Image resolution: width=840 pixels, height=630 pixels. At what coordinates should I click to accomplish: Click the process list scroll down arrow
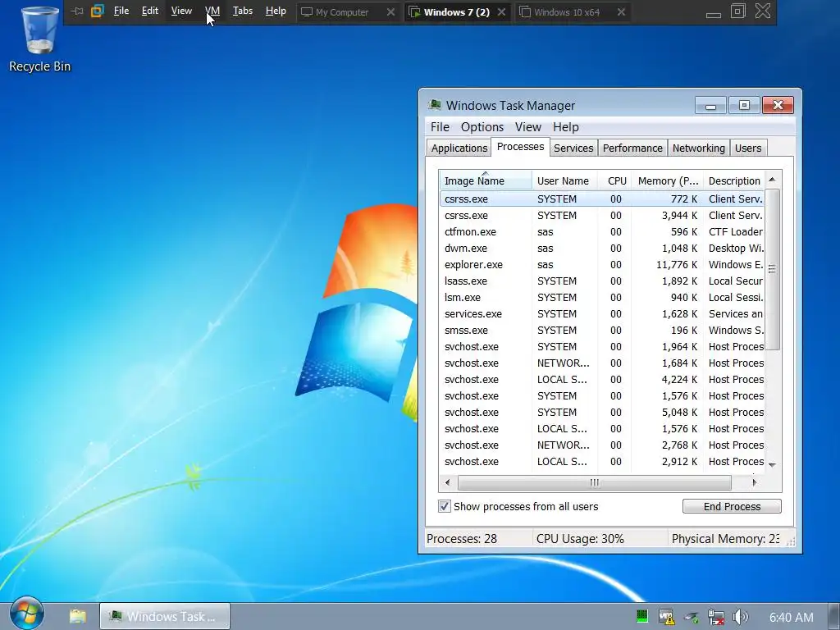coord(772,464)
